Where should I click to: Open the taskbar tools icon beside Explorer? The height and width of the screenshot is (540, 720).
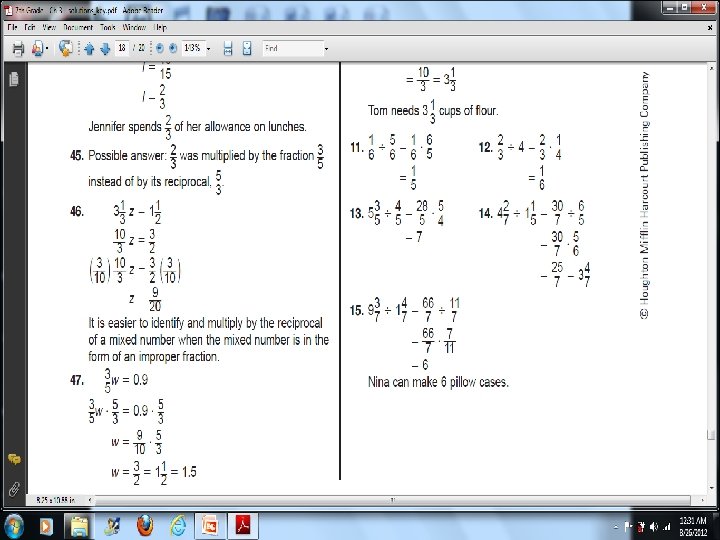pyautogui.click(x=112, y=526)
